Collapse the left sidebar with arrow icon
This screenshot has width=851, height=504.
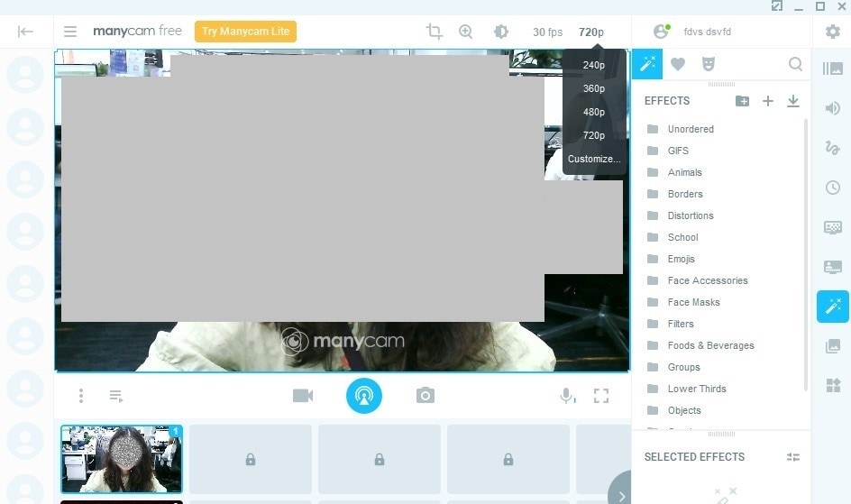pyautogui.click(x=25, y=32)
